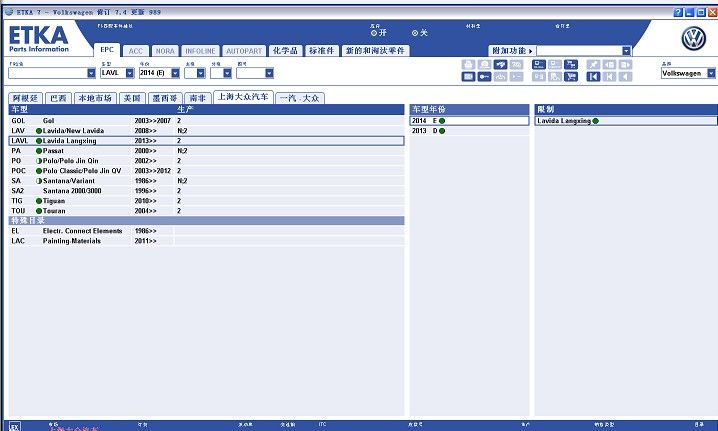718x431 pixels.
Task: Select the Tiguan model row
Action: tap(207, 201)
